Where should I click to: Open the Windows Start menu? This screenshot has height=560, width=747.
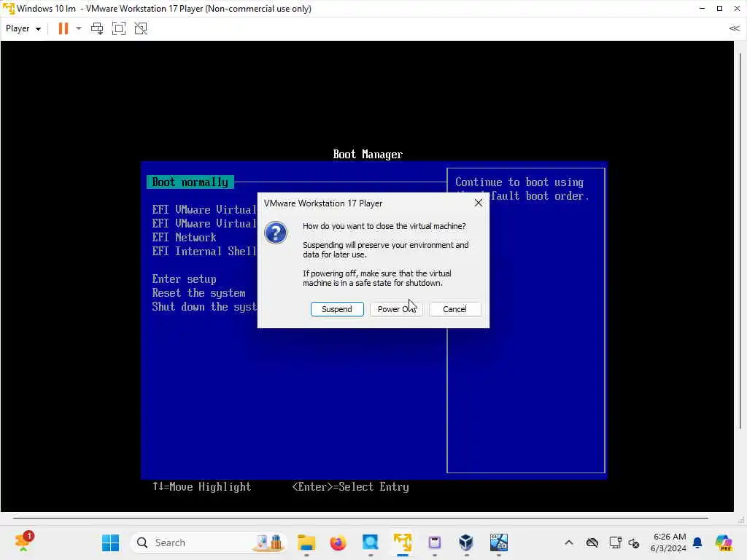coord(111,542)
